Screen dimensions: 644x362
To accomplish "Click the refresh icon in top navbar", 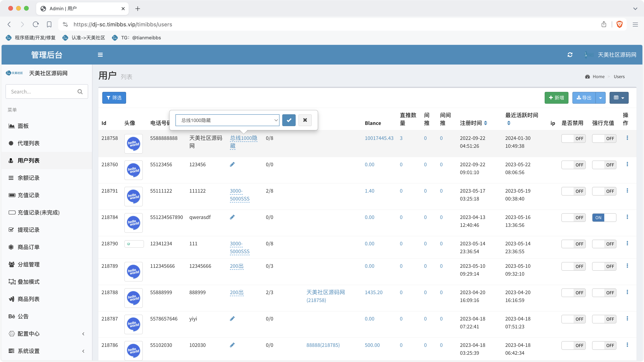I will coord(570,55).
